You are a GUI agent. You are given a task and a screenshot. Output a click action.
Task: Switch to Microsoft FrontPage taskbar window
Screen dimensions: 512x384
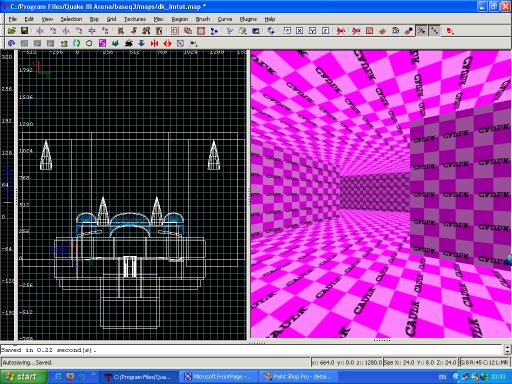pyautogui.click(x=219, y=377)
